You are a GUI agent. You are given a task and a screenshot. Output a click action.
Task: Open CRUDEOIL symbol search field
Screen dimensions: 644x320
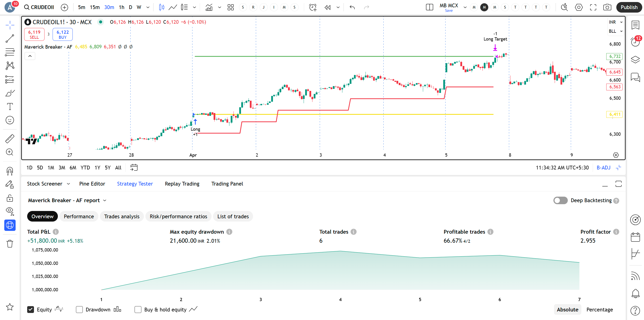point(39,7)
